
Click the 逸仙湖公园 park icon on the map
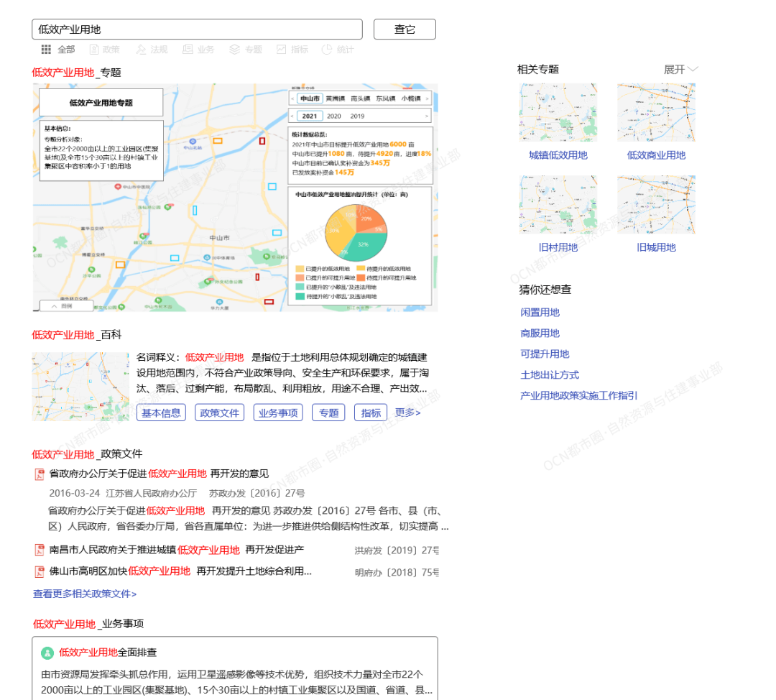167,207
